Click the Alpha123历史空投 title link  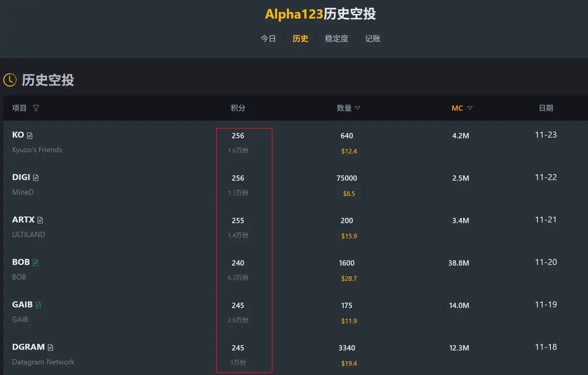[x=320, y=14]
